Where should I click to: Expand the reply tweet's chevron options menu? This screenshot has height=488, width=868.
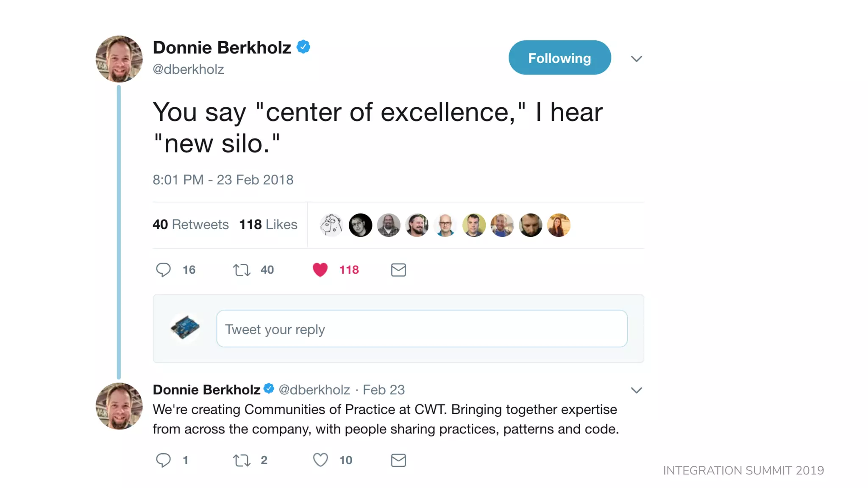[636, 390]
